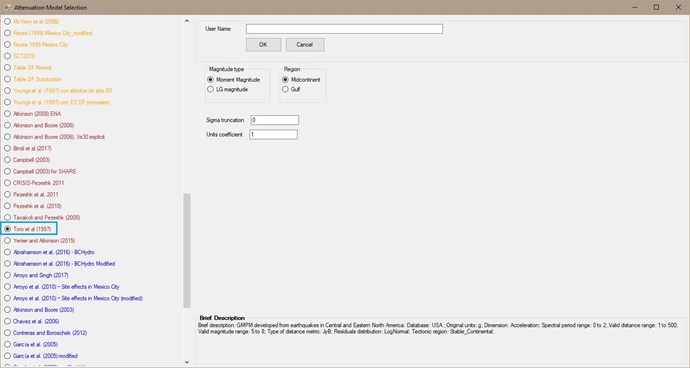Select the SCT2015 attenuation model

tap(19, 56)
